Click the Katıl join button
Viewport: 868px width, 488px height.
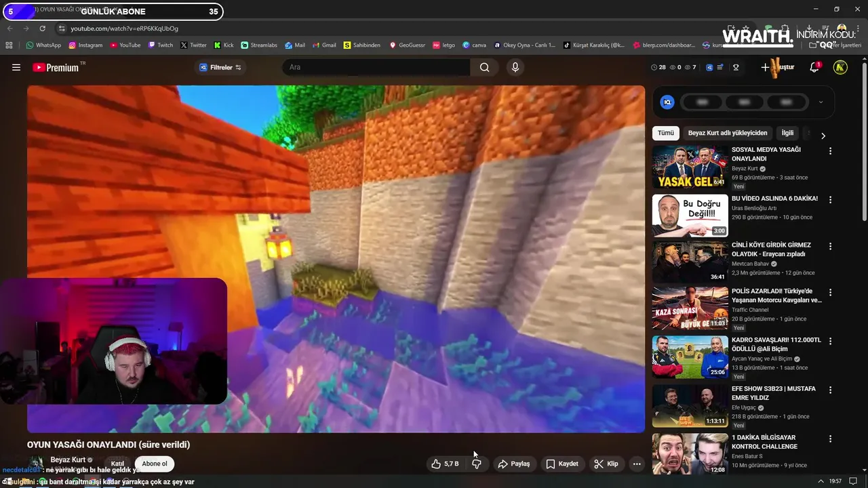[x=117, y=464]
